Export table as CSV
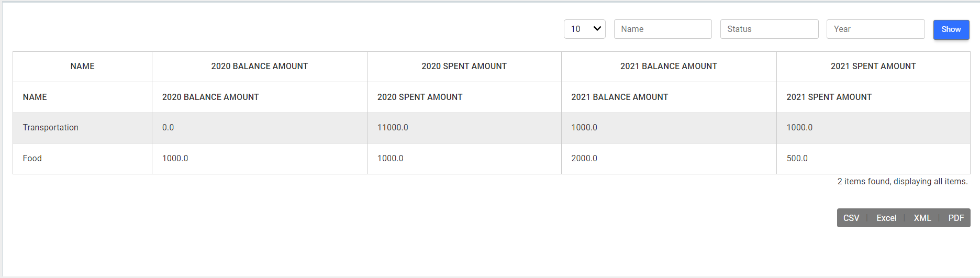 tap(851, 218)
